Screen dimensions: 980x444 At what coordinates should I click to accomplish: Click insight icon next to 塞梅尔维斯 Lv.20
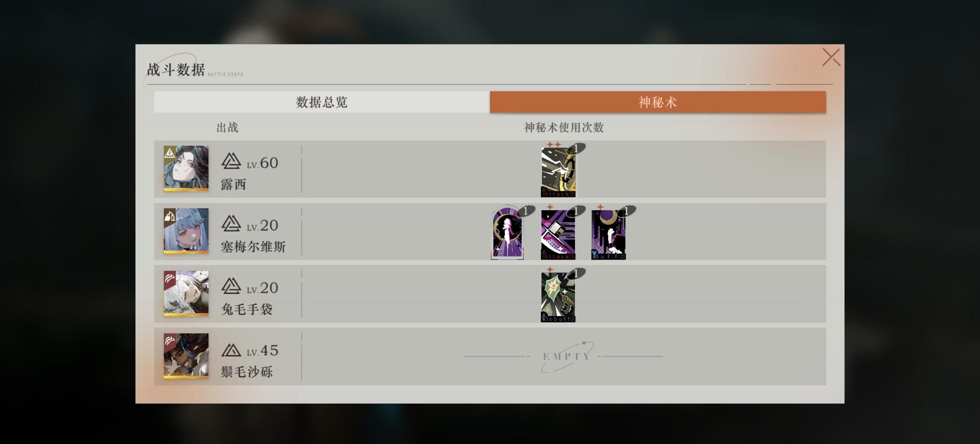[x=231, y=223]
